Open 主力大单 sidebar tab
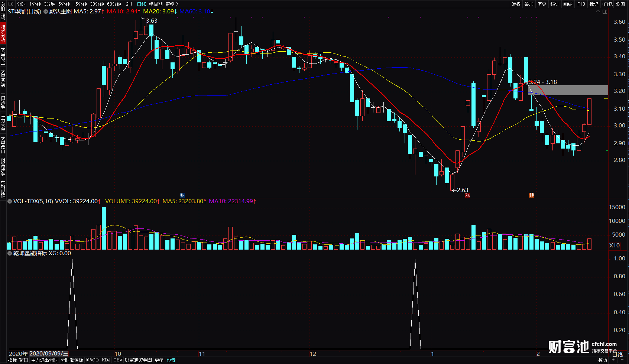The image size is (629, 364). 3,123
